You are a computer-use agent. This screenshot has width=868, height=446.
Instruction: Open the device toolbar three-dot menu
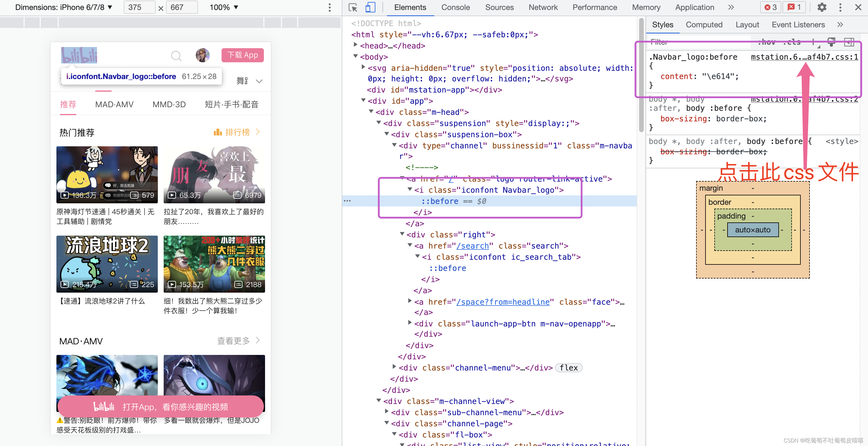pyautogui.click(x=330, y=7)
